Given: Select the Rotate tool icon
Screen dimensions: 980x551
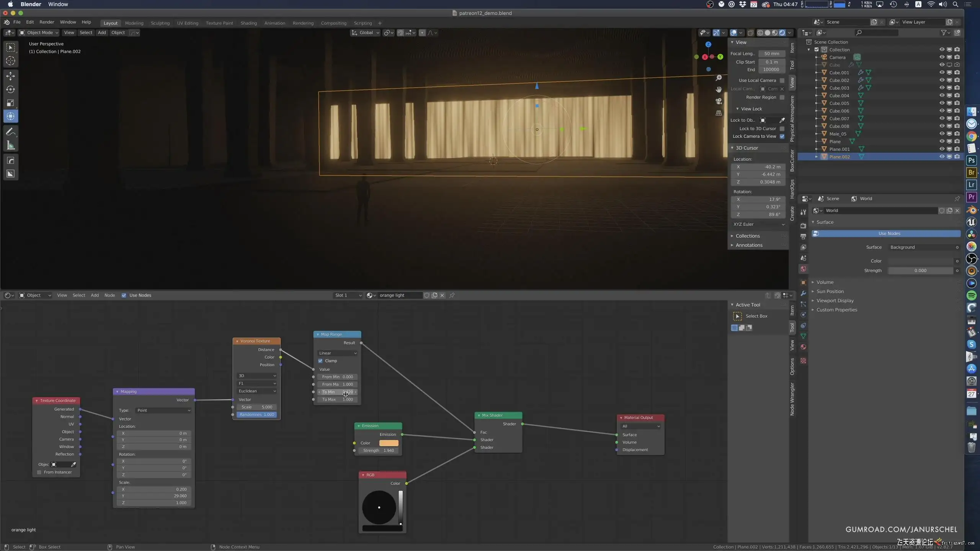Looking at the screenshot, I should 10,89.
